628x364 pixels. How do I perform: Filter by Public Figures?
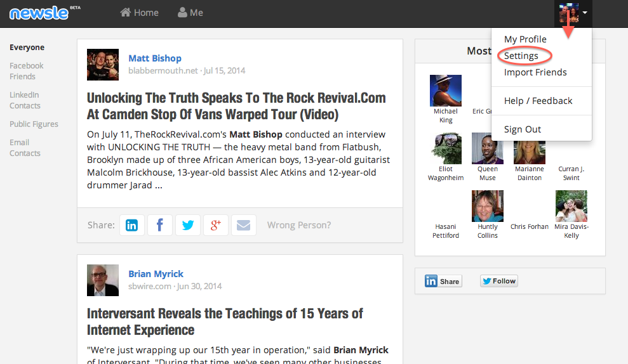click(x=34, y=124)
